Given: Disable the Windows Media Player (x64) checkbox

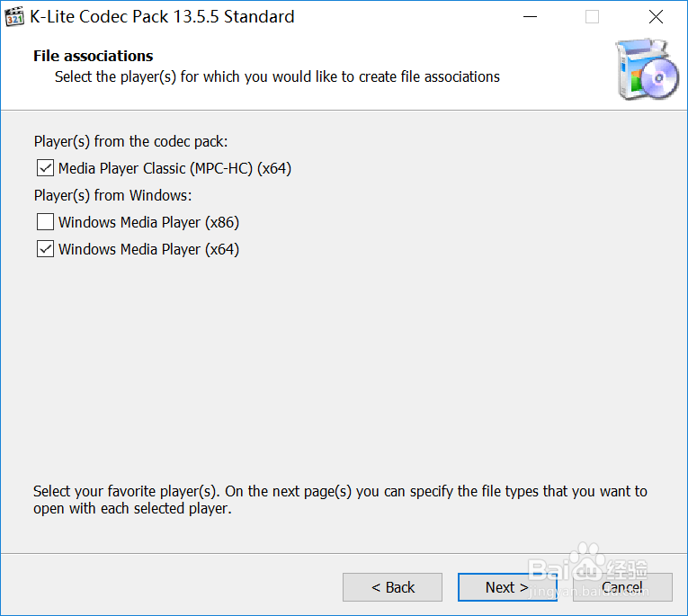Looking at the screenshot, I should coord(45,249).
